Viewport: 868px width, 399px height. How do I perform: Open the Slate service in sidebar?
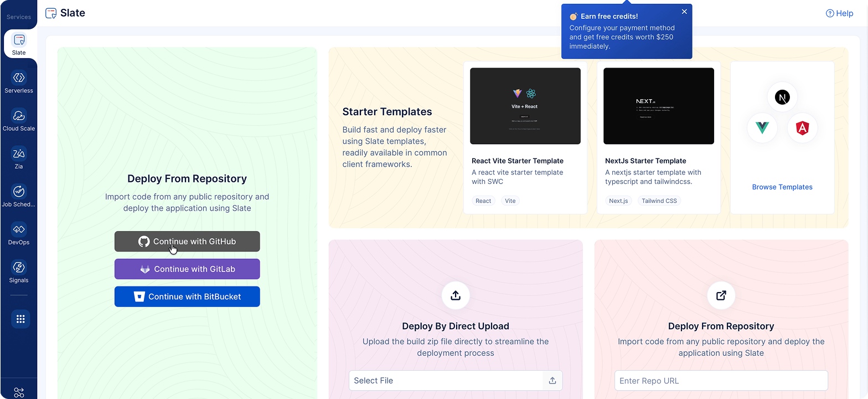[19, 44]
